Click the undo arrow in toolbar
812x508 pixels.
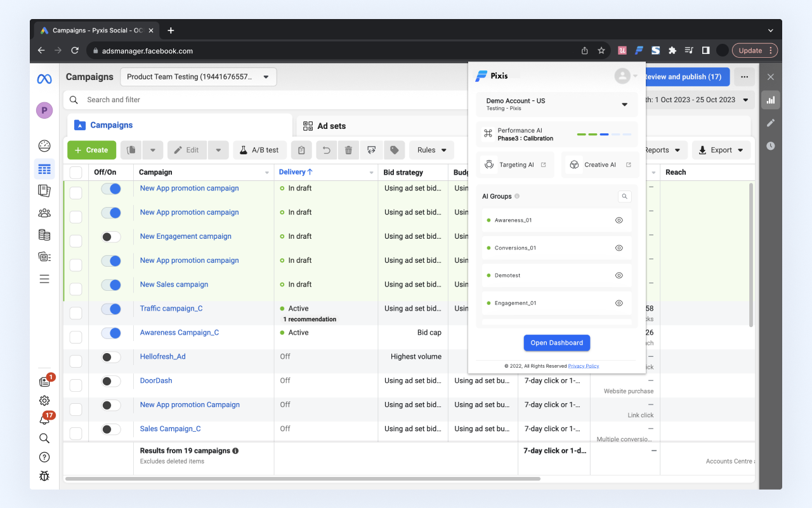click(326, 150)
